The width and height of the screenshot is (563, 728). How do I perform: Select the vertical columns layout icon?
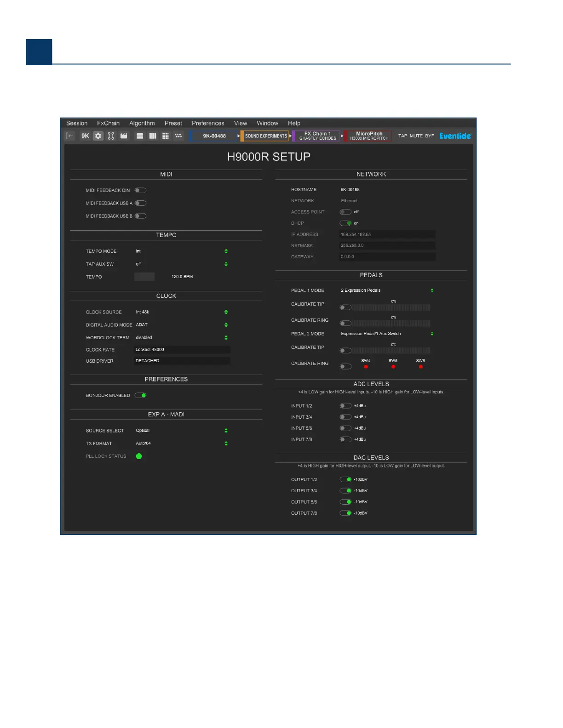tap(153, 136)
